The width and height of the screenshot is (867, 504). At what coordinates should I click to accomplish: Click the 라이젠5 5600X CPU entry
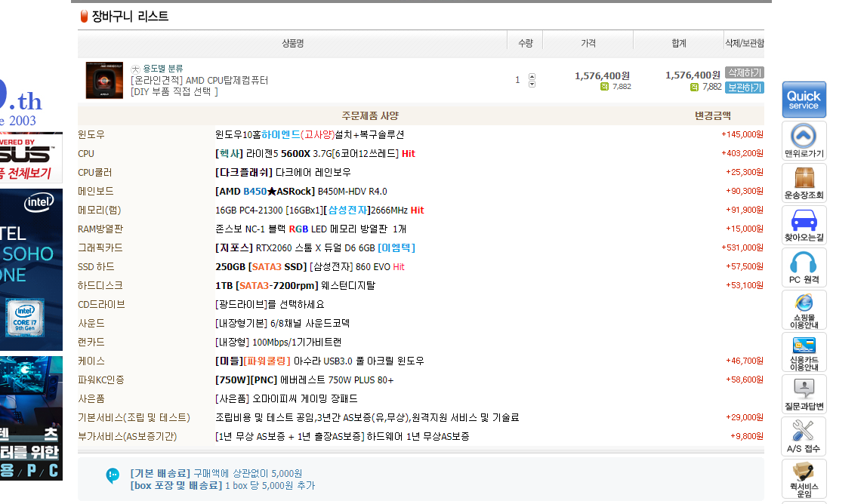click(x=315, y=154)
